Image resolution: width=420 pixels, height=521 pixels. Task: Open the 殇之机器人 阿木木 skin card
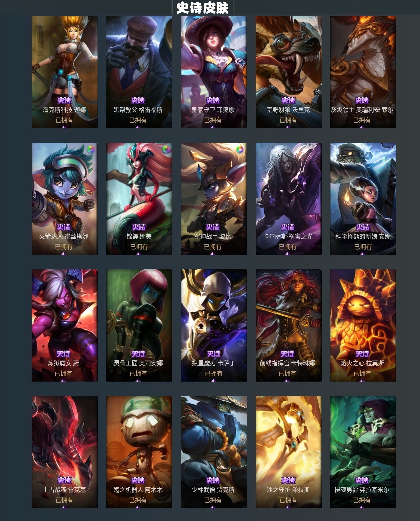[x=139, y=452]
